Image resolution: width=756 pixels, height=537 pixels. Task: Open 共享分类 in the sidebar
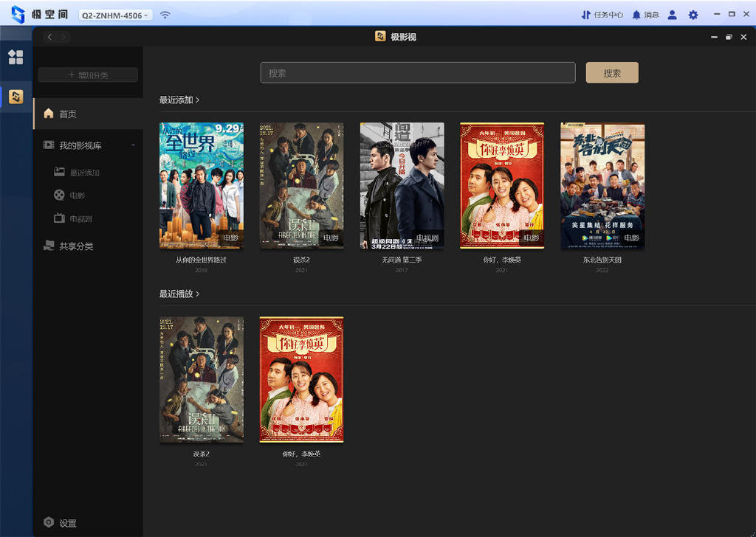point(76,246)
